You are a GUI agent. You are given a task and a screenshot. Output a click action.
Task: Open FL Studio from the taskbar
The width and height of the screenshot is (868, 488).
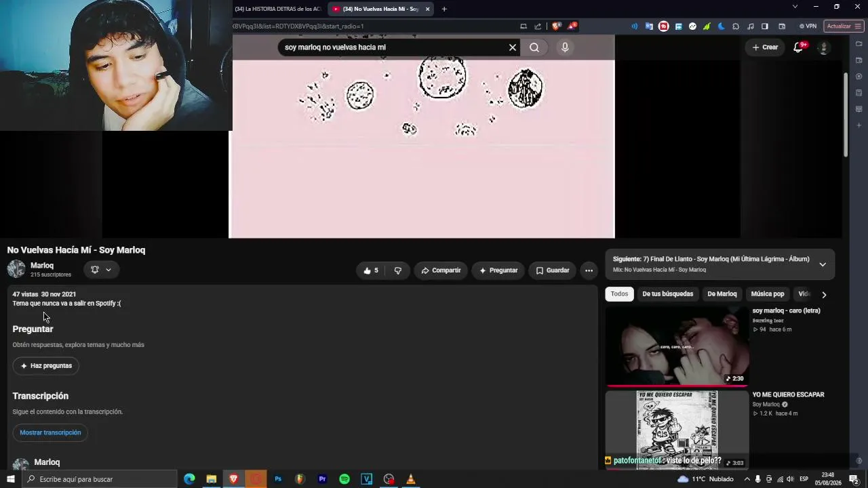(300, 479)
